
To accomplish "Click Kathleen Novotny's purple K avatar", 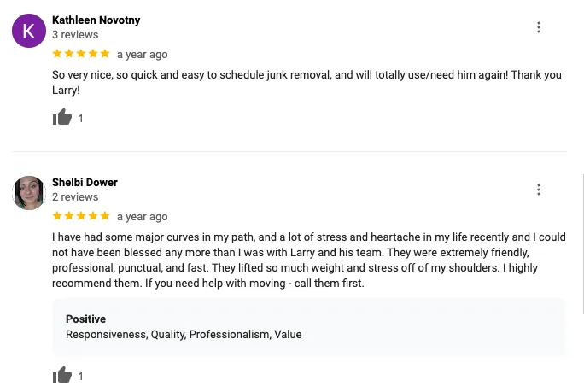I will tap(28, 31).
